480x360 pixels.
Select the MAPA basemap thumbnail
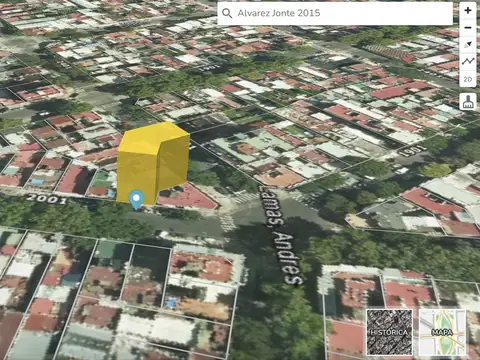[442, 332]
